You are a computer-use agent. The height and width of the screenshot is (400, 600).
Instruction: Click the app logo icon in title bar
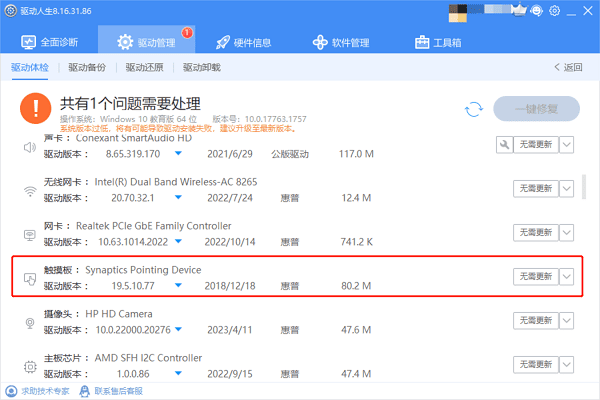(11, 11)
